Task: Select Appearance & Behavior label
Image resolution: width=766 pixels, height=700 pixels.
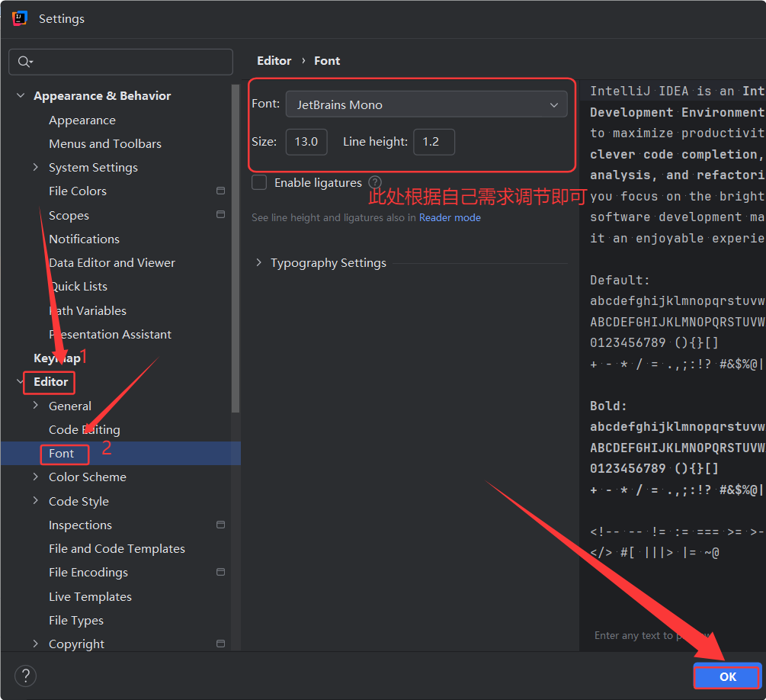Action: point(102,96)
